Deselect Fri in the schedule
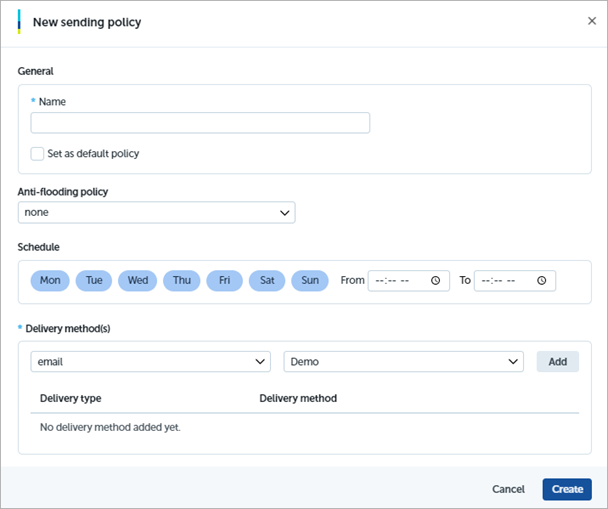 [225, 281]
